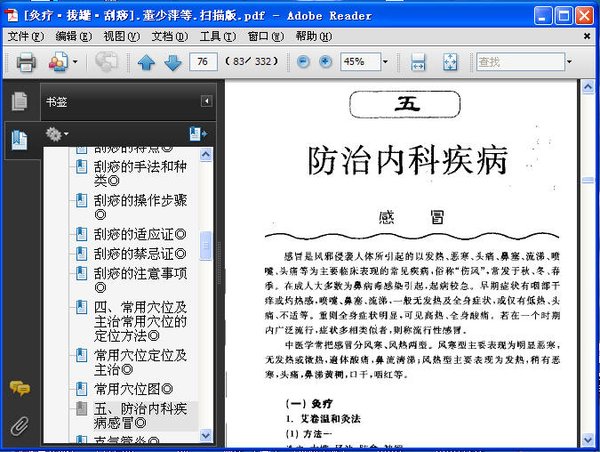Viewport: 600px width, 452px height.
Task: Click bookmark icon beside 刮痧的手法和种类
Action: coord(81,166)
